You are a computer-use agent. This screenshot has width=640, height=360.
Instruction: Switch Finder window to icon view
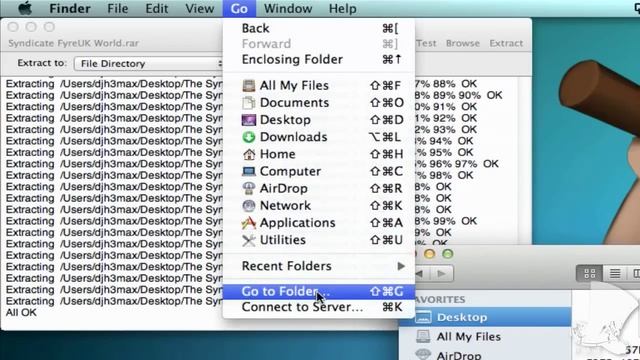[589, 273]
